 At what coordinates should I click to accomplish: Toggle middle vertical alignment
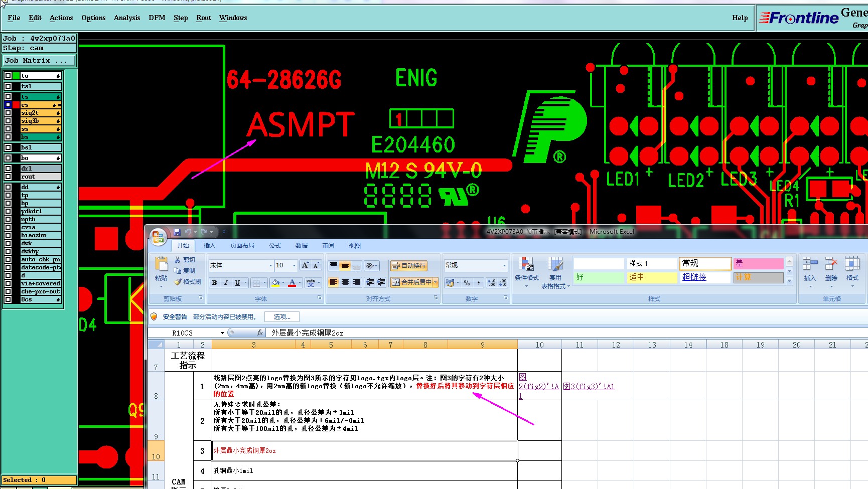(345, 265)
